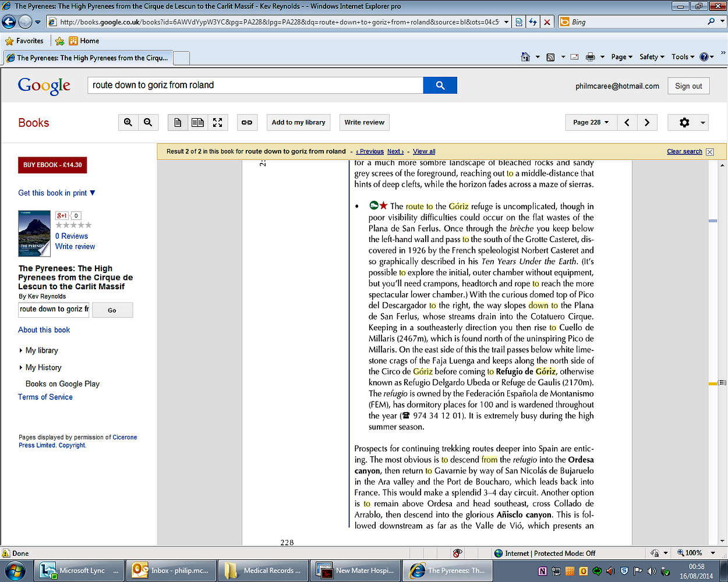The width and height of the screenshot is (728, 582).
Task: Click the blue Google search button
Action: [x=440, y=85]
